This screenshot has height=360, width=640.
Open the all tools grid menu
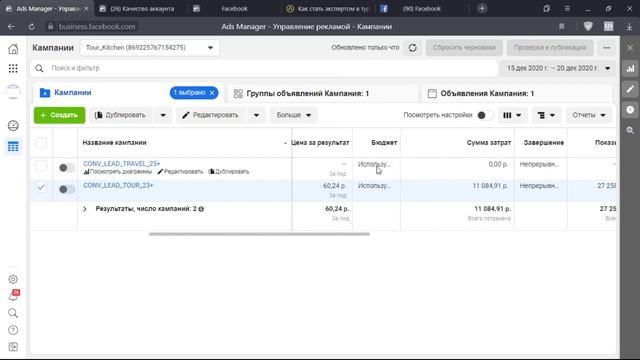pos(13,68)
